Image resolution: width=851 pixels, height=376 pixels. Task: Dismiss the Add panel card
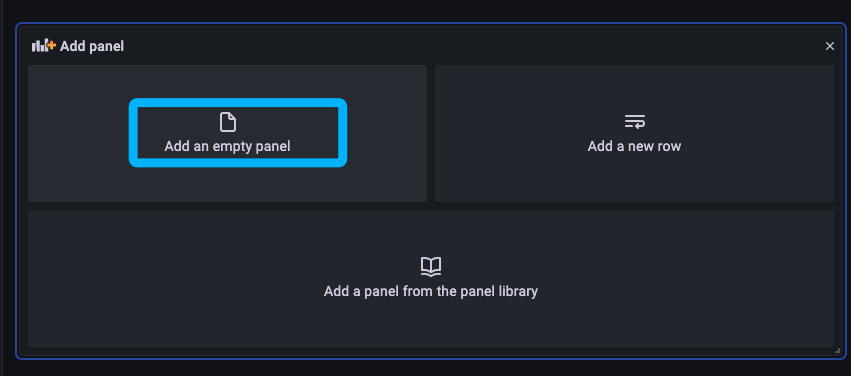(x=829, y=46)
